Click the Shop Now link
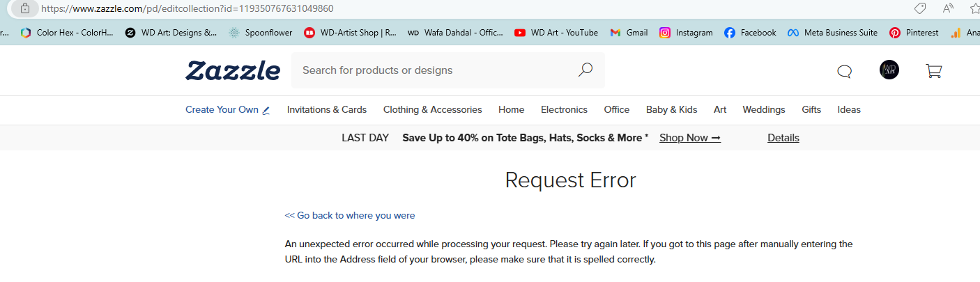 (690, 138)
